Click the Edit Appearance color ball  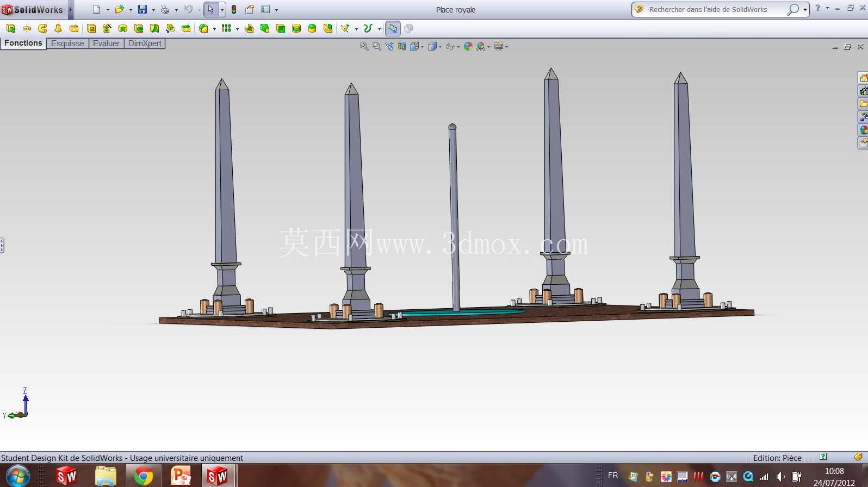(468, 47)
